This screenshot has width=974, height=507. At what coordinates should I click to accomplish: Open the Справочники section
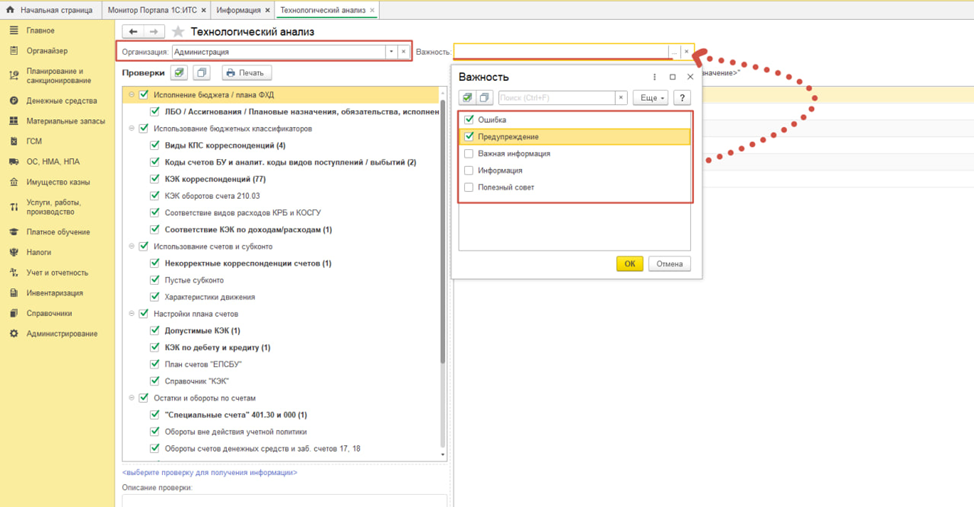pos(49,313)
